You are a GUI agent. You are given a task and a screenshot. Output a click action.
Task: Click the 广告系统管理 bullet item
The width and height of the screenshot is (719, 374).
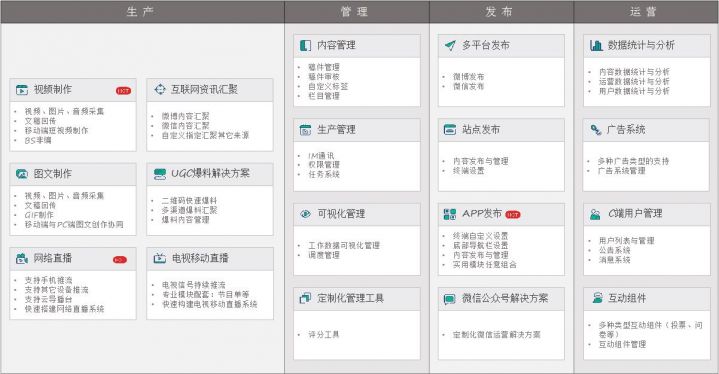point(621,170)
